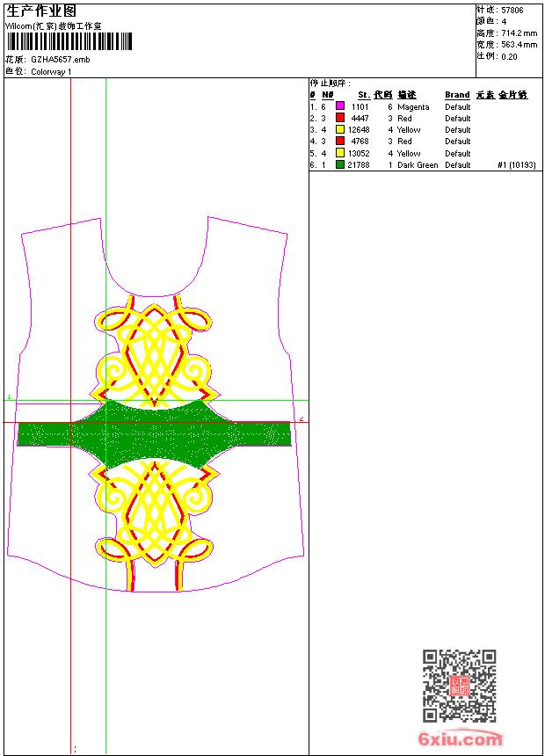Image resolution: width=545 pixels, height=756 pixels.
Task: Click 'Default' brand in the Magenta row
Action: pos(458,107)
